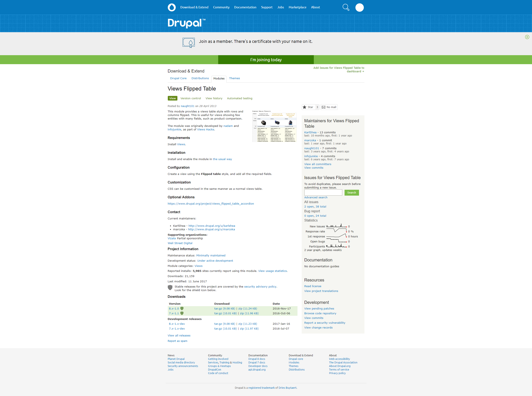The height and width of the screenshot is (396, 532).
Task: Open Download & Extend top menu
Action: click(194, 8)
